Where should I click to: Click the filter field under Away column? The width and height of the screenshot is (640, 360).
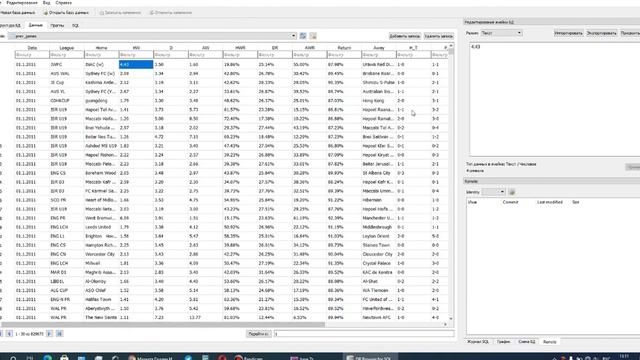(378, 55)
